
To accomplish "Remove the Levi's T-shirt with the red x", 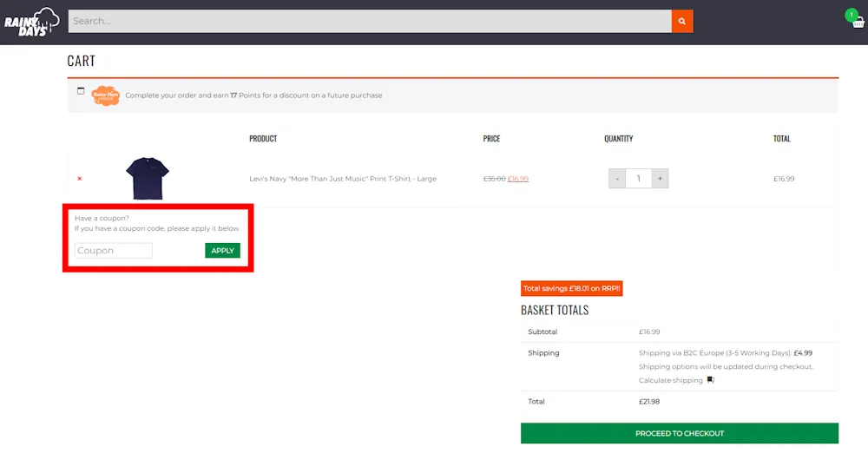I will (x=80, y=178).
